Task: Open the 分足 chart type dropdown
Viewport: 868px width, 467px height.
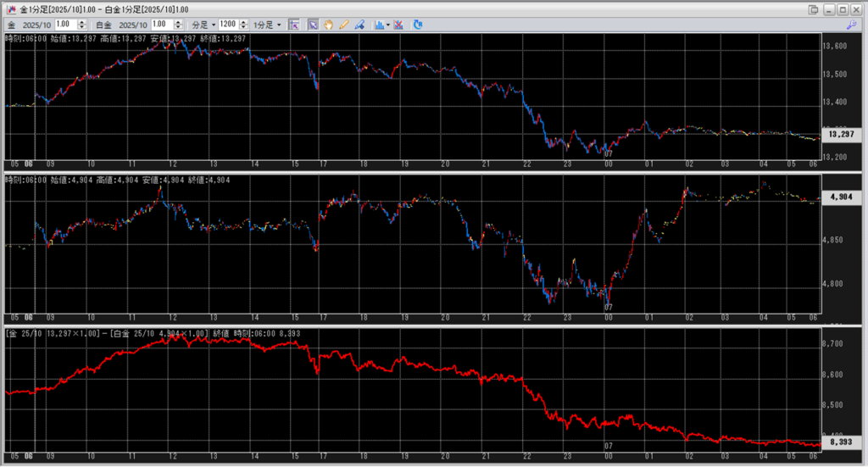Action: click(x=203, y=25)
